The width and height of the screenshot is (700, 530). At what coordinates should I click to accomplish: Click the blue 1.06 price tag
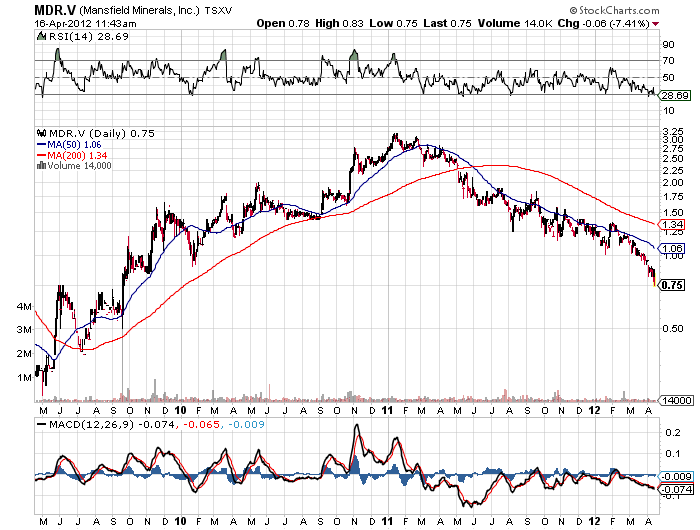point(673,248)
